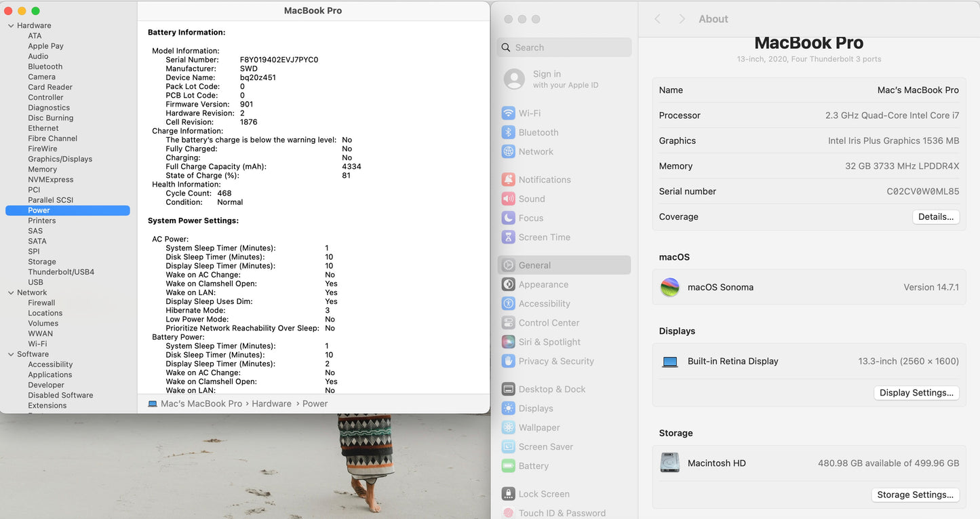This screenshot has height=519, width=980.
Task: Click the Storage Settings button
Action: coord(915,495)
